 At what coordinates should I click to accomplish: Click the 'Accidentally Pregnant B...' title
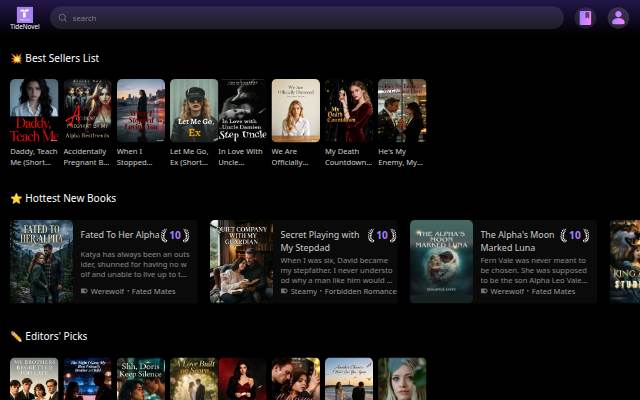87,157
